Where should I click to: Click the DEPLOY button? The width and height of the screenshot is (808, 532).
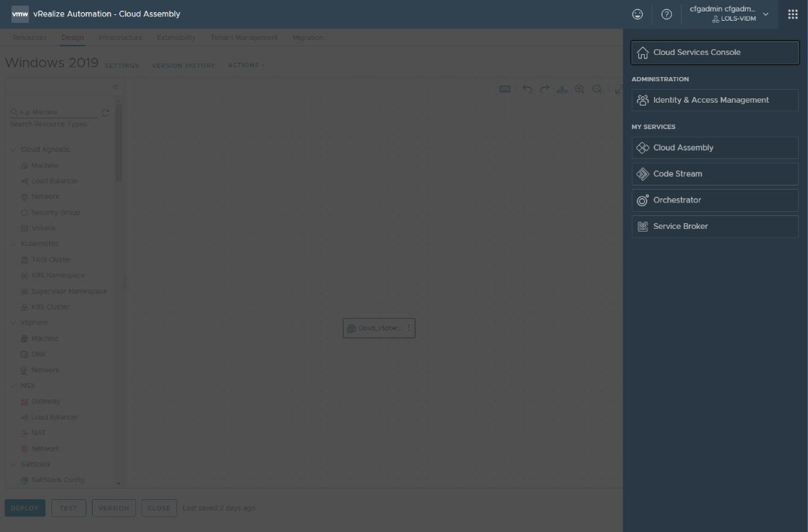coord(25,508)
